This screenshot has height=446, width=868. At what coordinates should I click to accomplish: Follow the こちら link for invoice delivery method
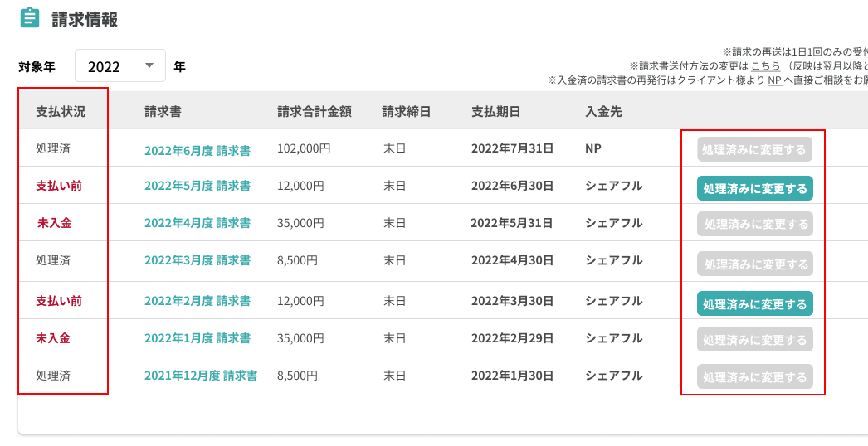click(765, 66)
